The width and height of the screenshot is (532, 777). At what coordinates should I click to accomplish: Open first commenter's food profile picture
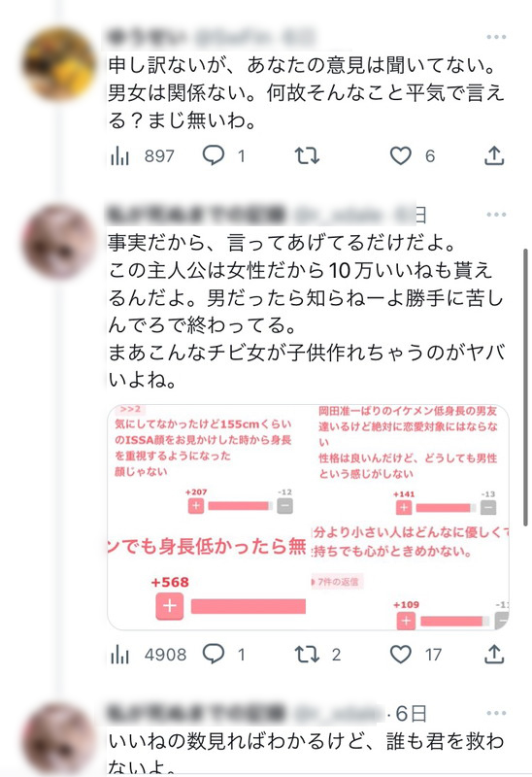click(x=58, y=64)
